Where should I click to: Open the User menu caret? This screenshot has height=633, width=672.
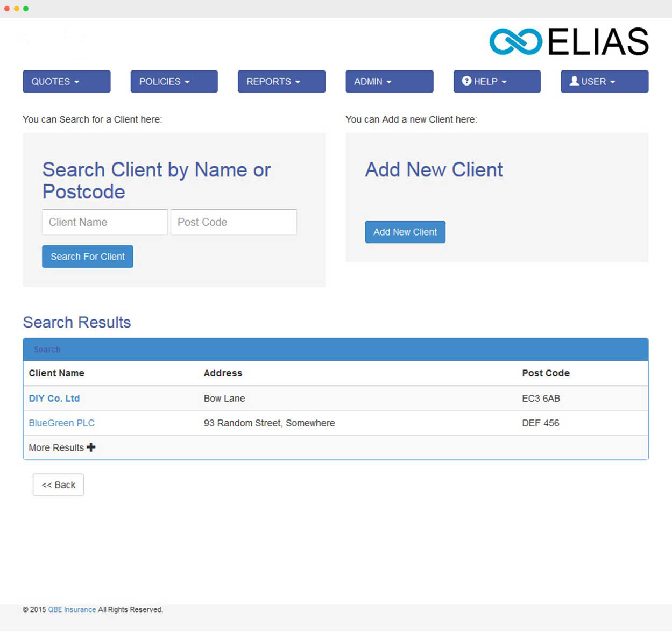(x=612, y=82)
